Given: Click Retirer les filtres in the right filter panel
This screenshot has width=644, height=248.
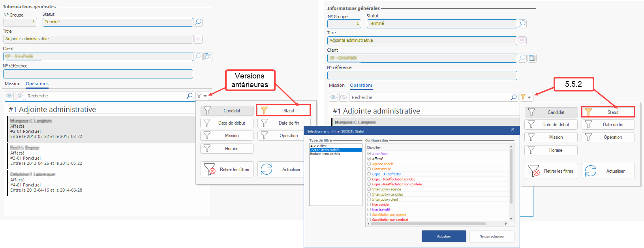Looking at the screenshot, I should (x=551, y=171).
